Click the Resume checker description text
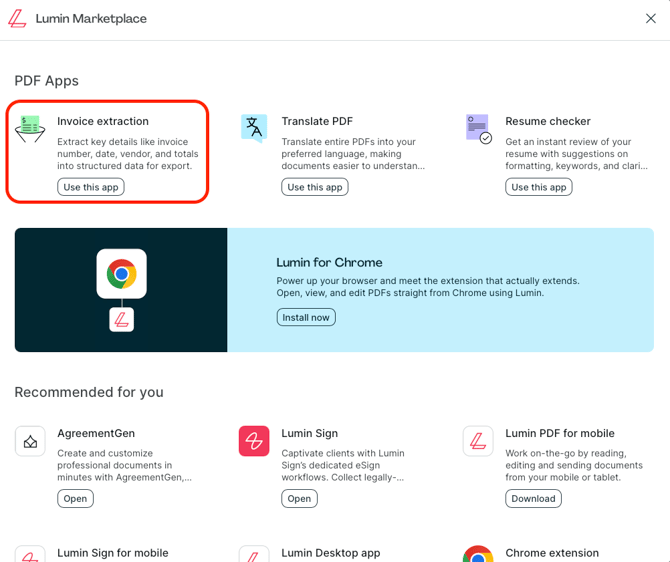 click(576, 154)
